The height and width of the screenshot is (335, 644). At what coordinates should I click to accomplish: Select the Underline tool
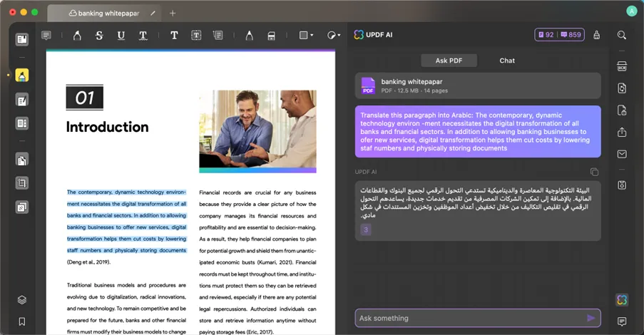point(121,36)
